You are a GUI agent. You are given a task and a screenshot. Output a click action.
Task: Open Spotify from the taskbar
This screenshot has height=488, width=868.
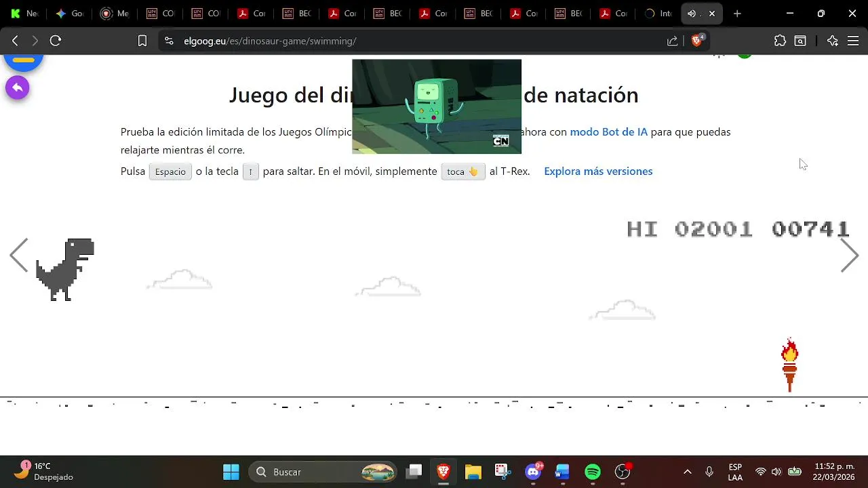pyautogui.click(x=593, y=472)
